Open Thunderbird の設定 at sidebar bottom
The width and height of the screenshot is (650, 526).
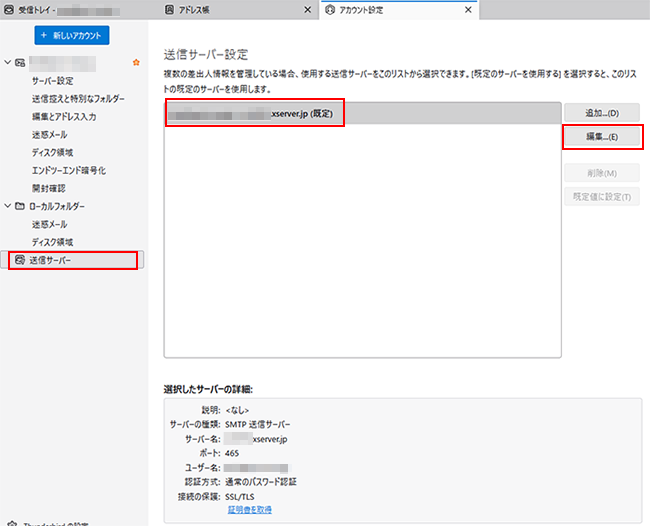pyautogui.click(x=56, y=524)
